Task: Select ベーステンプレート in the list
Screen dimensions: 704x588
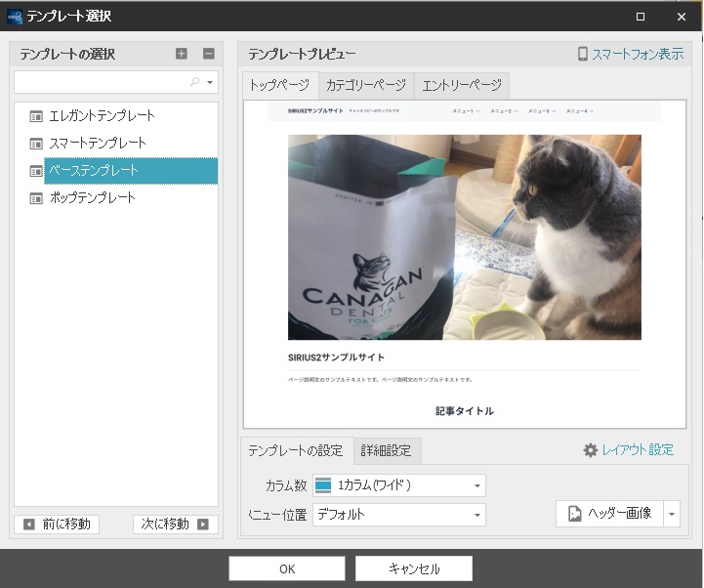Action: 131,171
